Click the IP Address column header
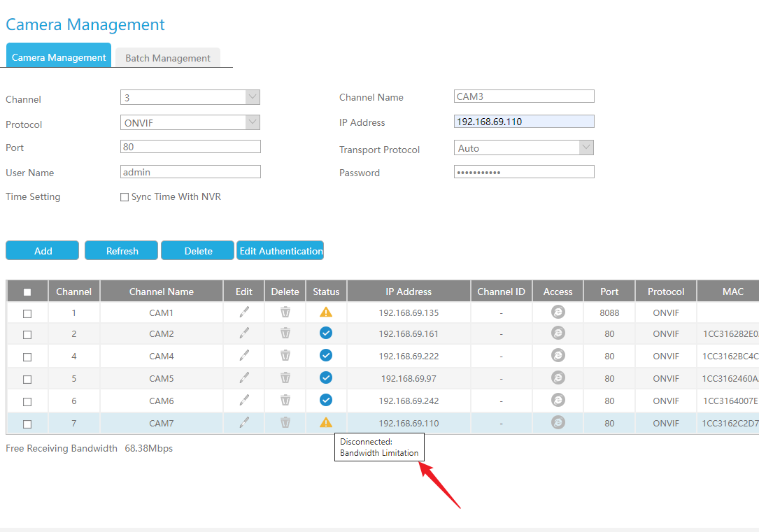759x532 pixels. coord(409,291)
